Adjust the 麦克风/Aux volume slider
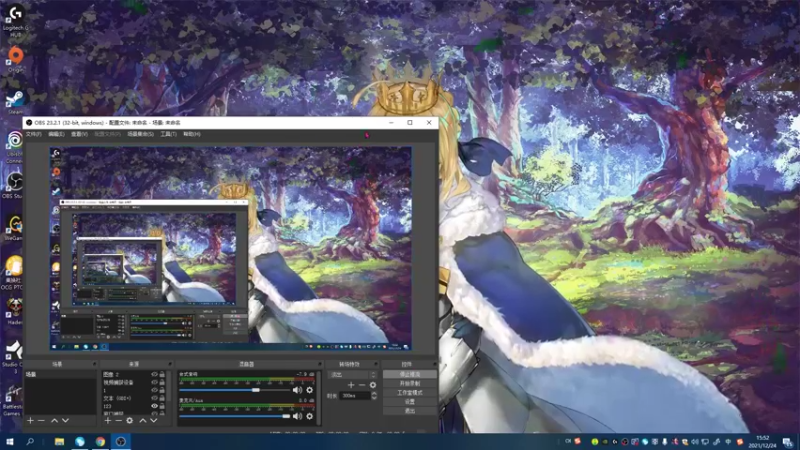This screenshot has width=800, height=450. 234,416
